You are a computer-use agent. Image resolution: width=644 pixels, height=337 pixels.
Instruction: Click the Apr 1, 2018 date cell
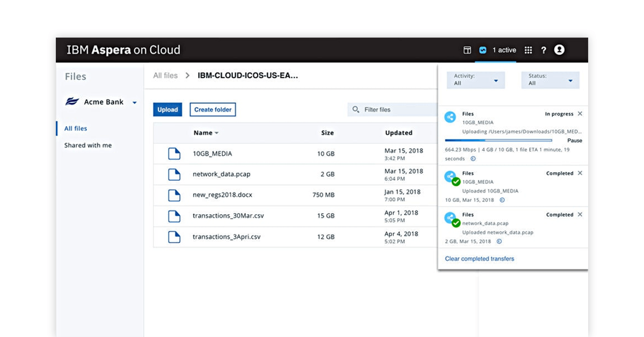coord(401,213)
